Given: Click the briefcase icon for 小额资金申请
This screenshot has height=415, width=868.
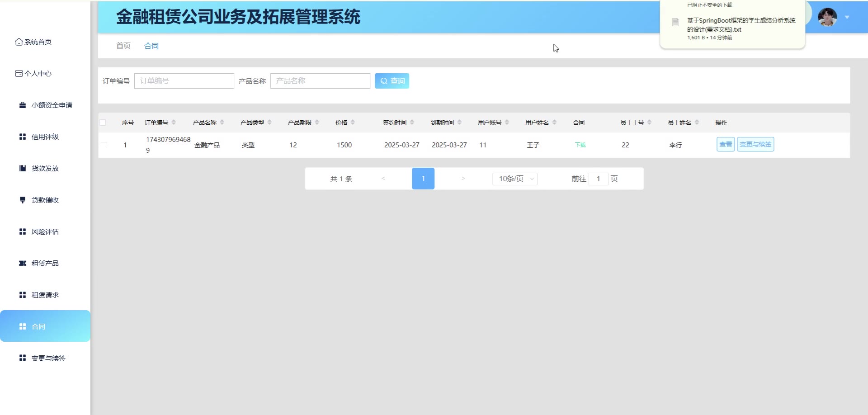Looking at the screenshot, I should pyautogui.click(x=23, y=105).
